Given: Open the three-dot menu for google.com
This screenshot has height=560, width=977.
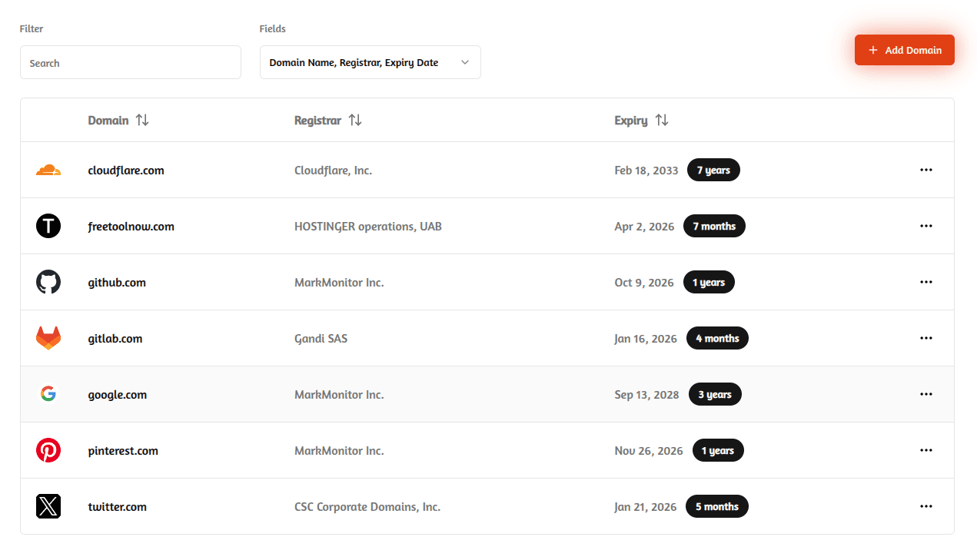Looking at the screenshot, I should (926, 394).
